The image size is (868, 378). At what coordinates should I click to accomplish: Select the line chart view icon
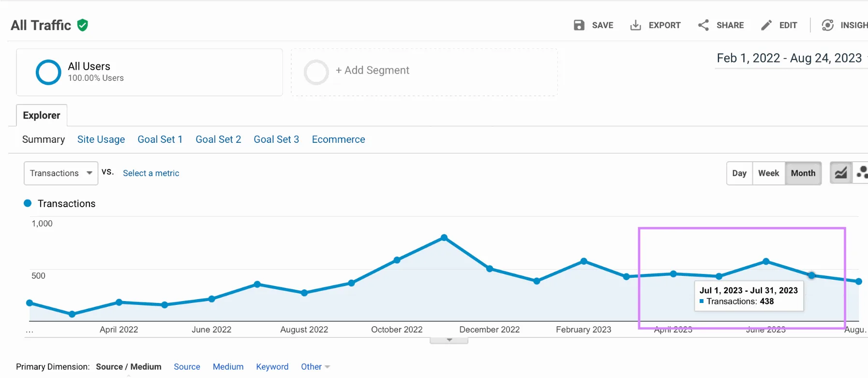click(x=841, y=173)
